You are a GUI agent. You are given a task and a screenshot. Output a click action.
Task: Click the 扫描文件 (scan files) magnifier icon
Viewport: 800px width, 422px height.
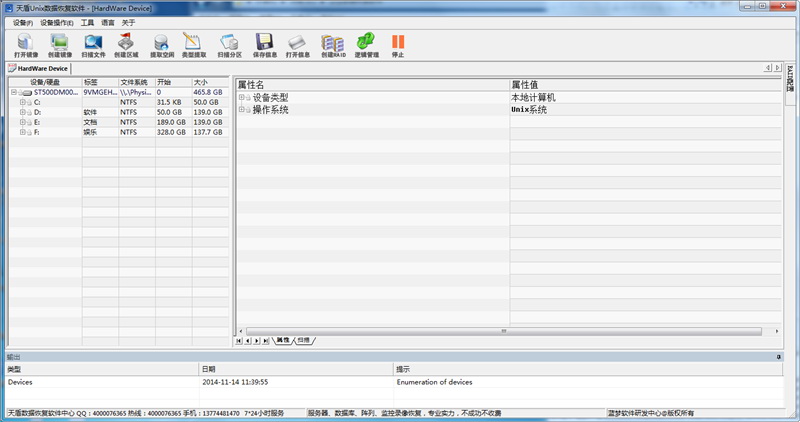pyautogui.click(x=93, y=42)
